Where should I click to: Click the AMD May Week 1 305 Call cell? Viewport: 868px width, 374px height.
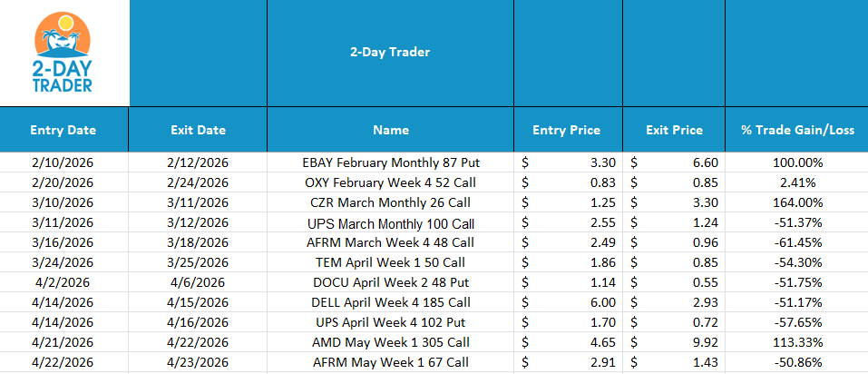390,342
